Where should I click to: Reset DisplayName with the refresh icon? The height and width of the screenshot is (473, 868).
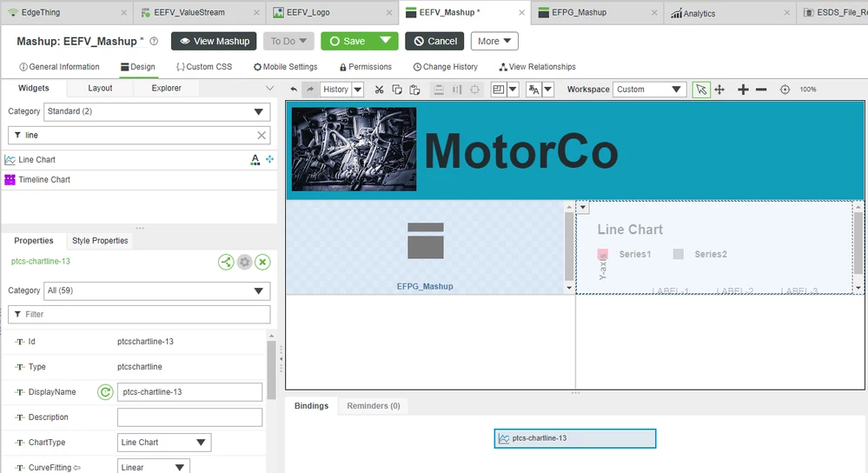[105, 392]
